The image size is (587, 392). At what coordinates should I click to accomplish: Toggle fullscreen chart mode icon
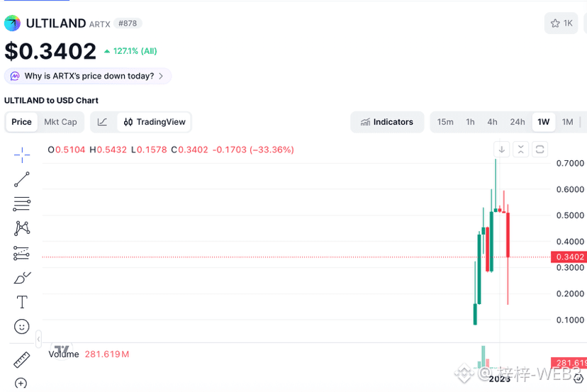540,150
